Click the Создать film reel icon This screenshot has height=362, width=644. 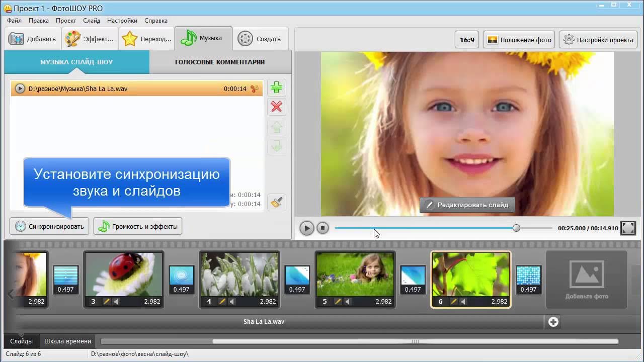tap(245, 39)
